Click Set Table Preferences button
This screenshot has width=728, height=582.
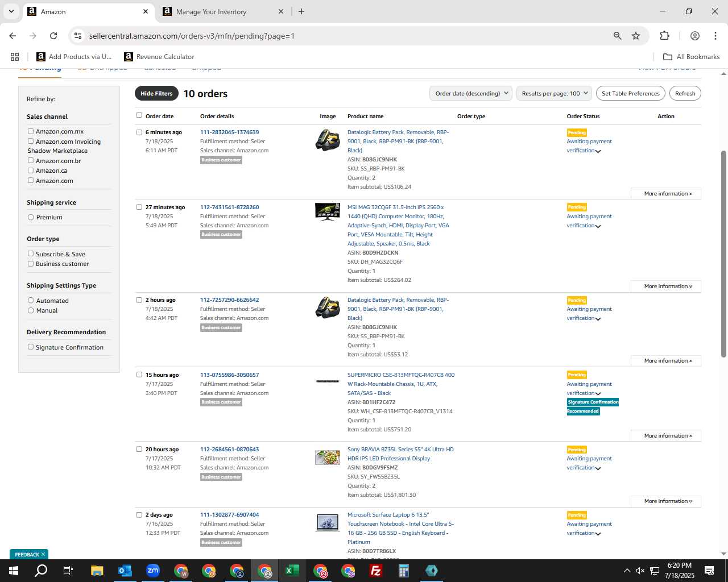pos(631,93)
